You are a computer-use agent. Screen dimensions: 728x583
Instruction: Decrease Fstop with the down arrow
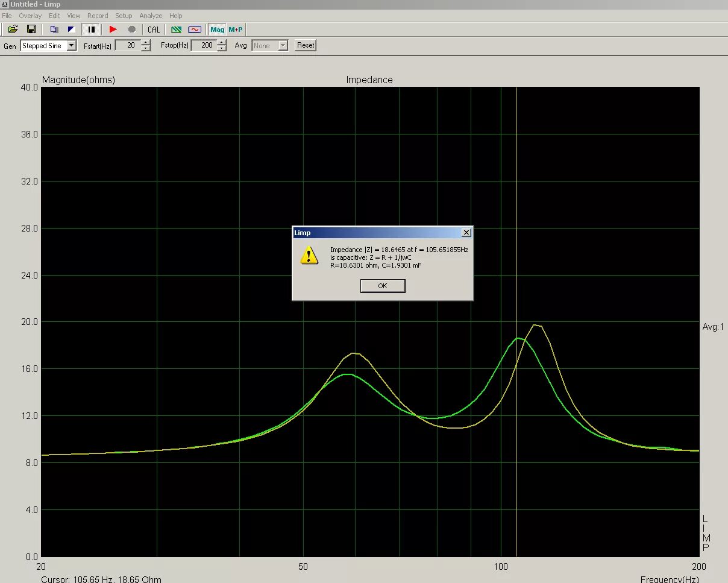222,48
